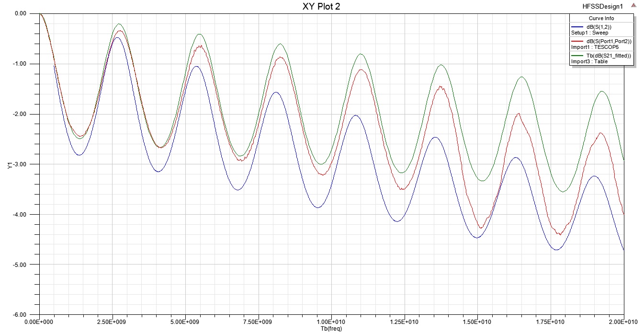Image resolution: width=644 pixels, height=334 pixels.
Task: Select the Tb(dB(S21_fitted)) legend entry
Action: (610, 56)
